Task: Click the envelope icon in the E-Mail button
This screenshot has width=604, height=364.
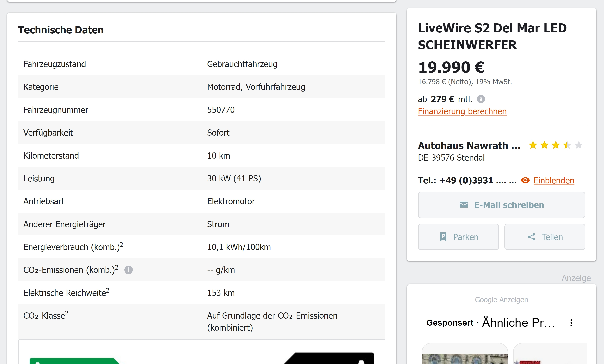Action: click(463, 205)
